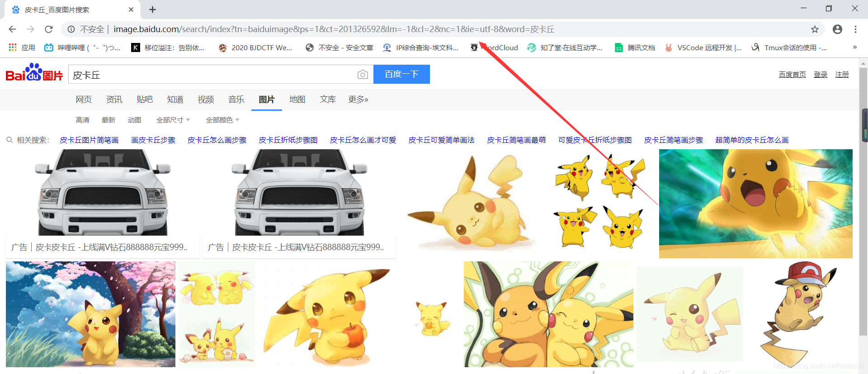Open the 哔哩哔哩 bookmark
Image resolution: width=868 pixels, height=374 pixels.
(82, 47)
